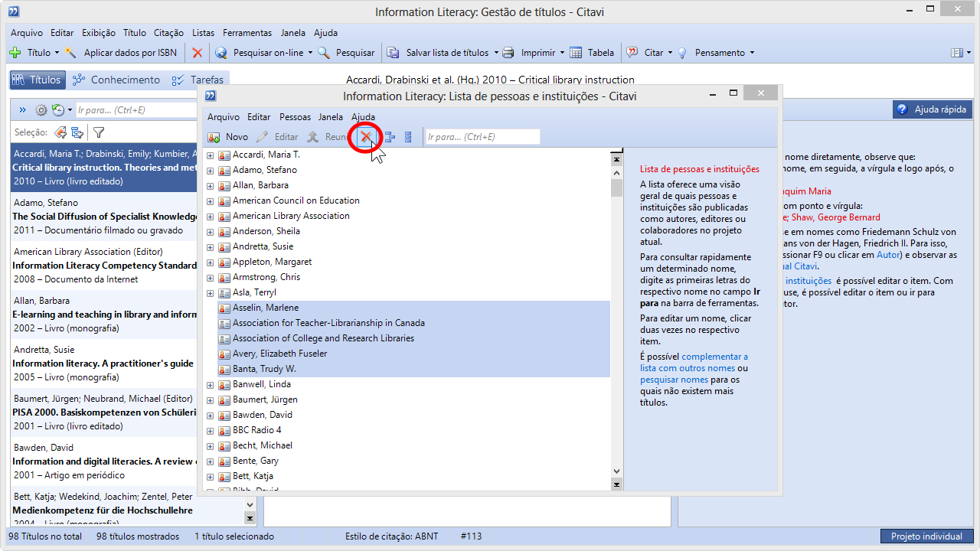Click the delete X icon in the main Citavi toolbar
The image size is (980, 551).
click(198, 53)
